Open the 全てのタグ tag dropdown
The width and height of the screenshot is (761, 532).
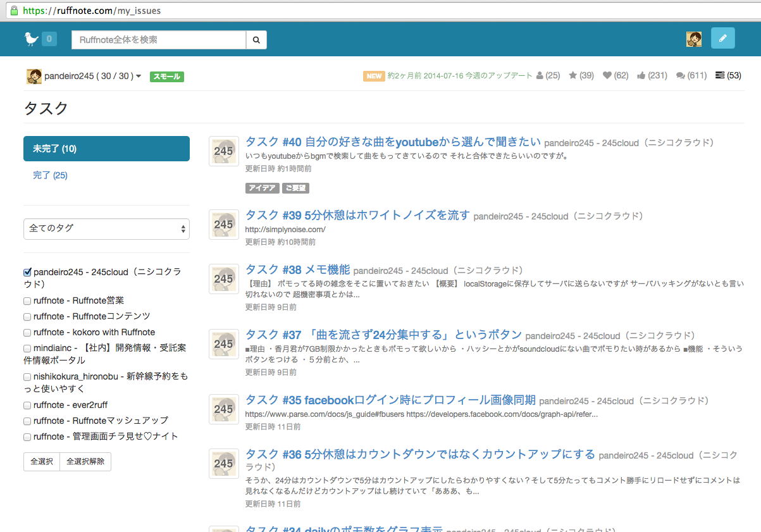[x=106, y=228]
